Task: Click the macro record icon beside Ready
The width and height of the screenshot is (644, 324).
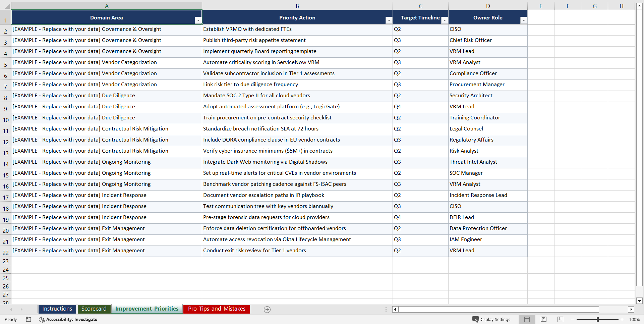Action: [28, 319]
